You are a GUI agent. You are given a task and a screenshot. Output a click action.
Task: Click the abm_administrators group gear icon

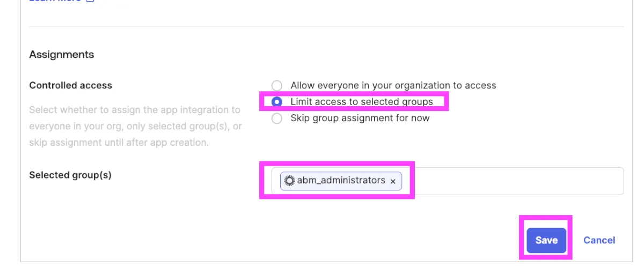(289, 181)
